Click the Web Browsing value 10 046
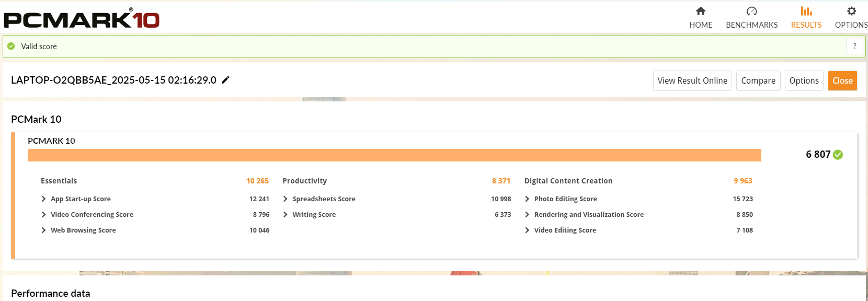 pos(259,230)
